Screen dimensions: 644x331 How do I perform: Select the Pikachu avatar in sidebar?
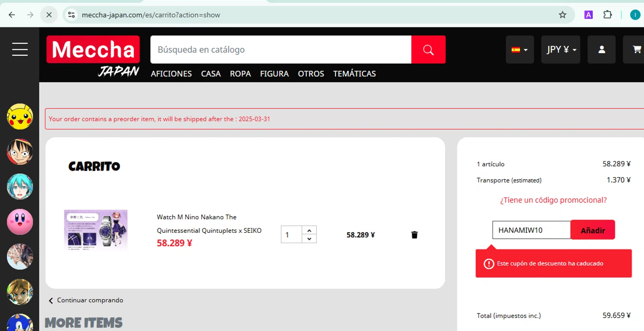20,117
